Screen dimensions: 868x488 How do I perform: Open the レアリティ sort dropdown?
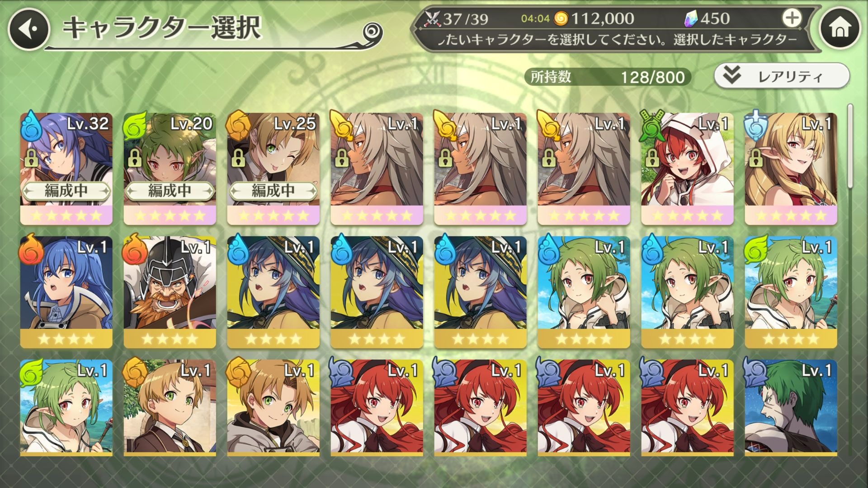click(782, 76)
